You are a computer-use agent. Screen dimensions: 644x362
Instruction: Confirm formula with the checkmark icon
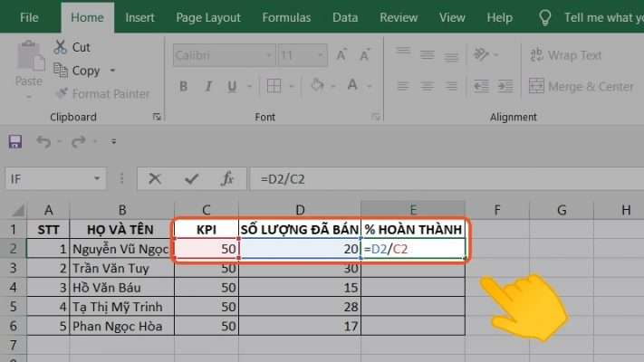pyautogui.click(x=191, y=179)
